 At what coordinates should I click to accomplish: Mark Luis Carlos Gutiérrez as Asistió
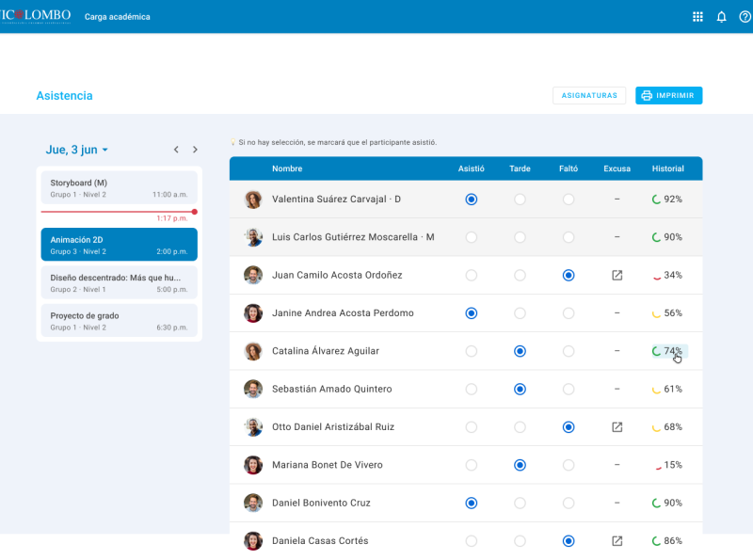[471, 237]
